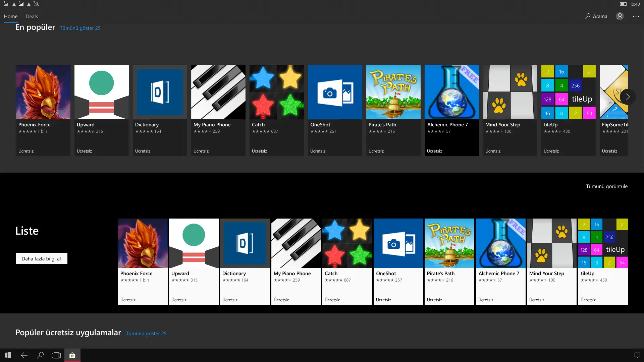644x362 pixels.
Task: Select Mind Your Step icon in Liste section
Action: 552,243
